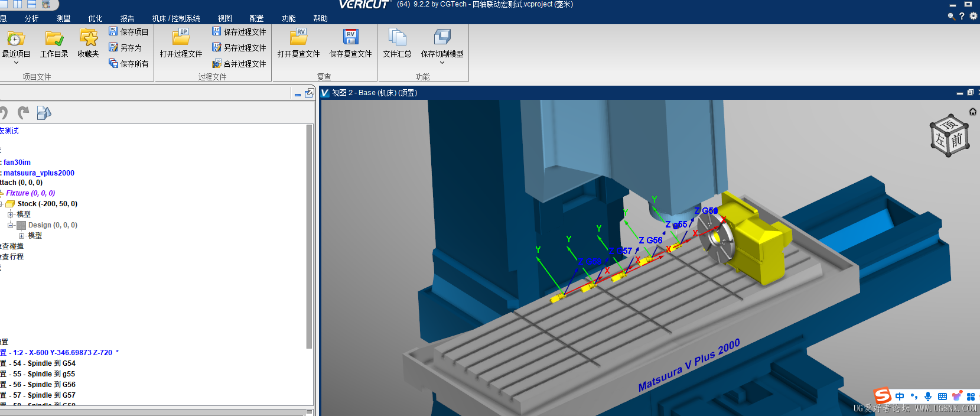Screen dimensions: 980x416
Task: Open the 最近项目 recent projects icon
Action: click(x=16, y=39)
